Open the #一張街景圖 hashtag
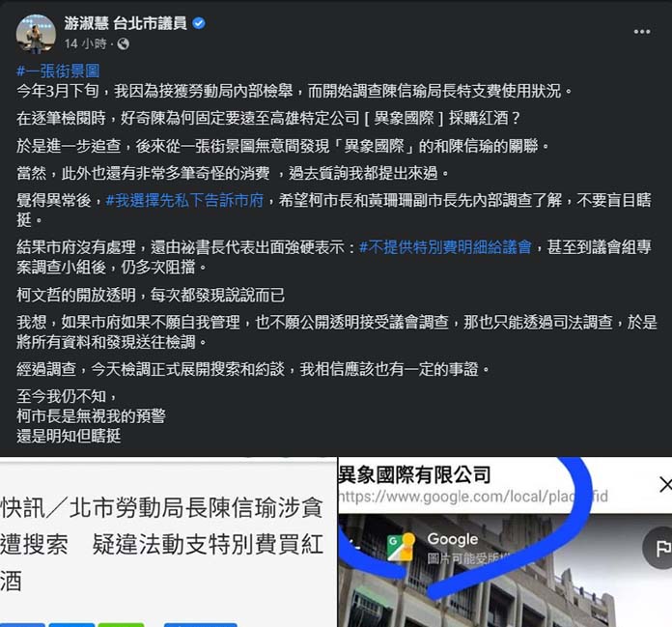Image resolution: width=672 pixels, height=627 pixels. 58,71
